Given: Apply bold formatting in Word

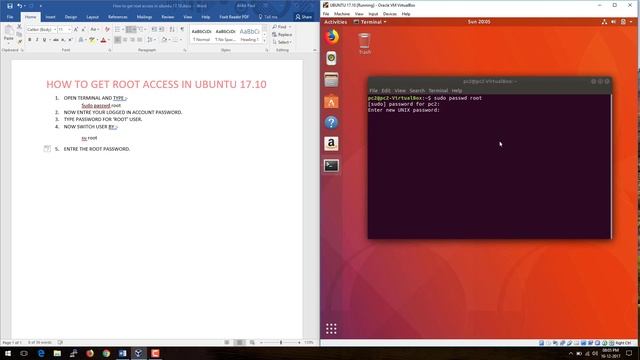Looking at the screenshot, I should click(29, 40).
